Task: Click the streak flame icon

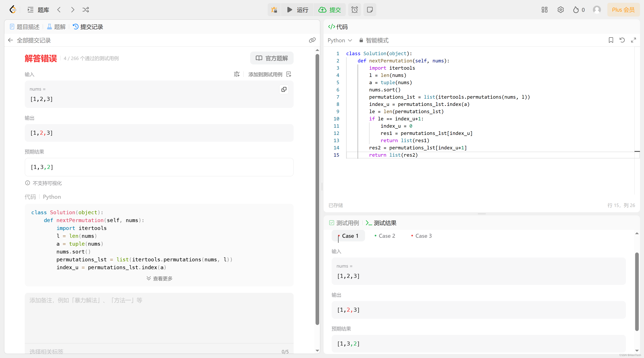Action: 576,10
